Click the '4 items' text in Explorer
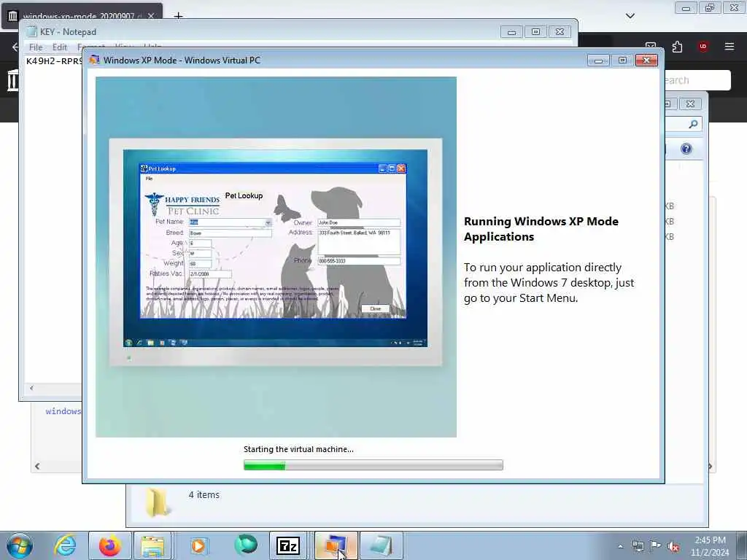This screenshot has width=747, height=560. click(x=204, y=495)
